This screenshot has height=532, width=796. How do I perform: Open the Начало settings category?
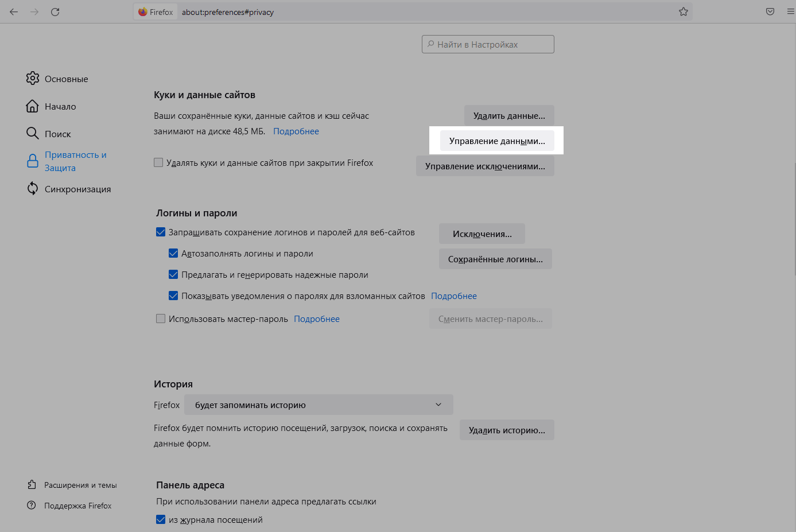[60, 106]
